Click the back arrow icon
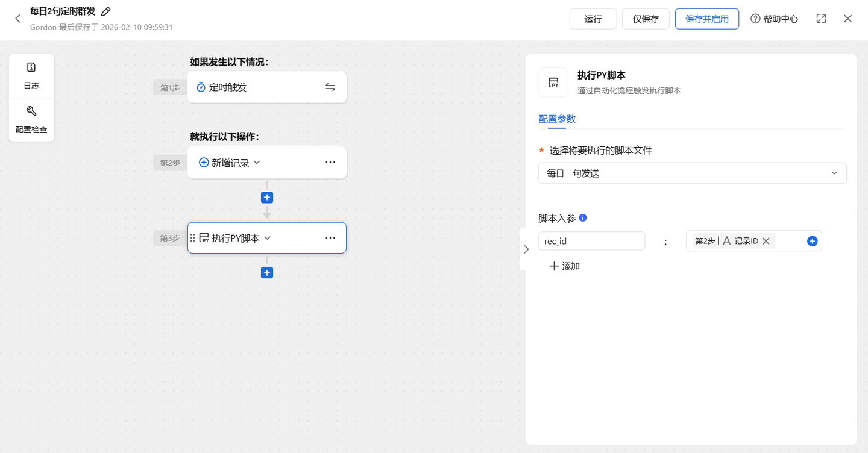This screenshot has height=453, width=868. coord(17,19)
